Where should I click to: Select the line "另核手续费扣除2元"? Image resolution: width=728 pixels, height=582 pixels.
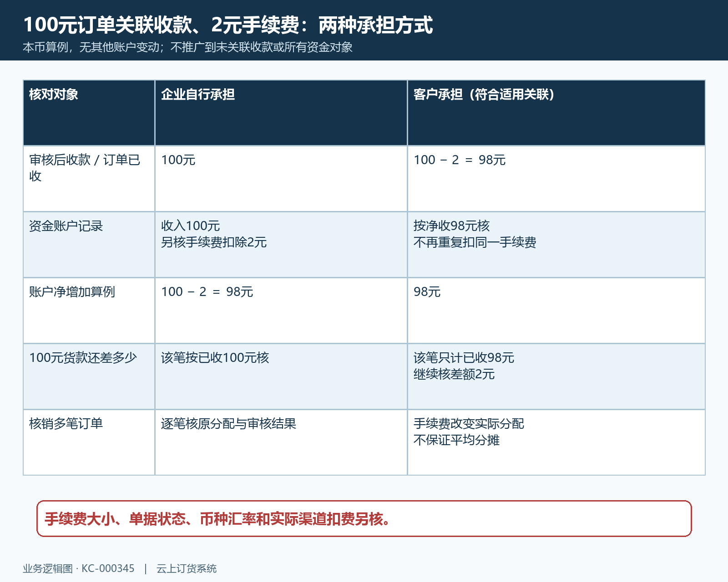click(214, 242)
